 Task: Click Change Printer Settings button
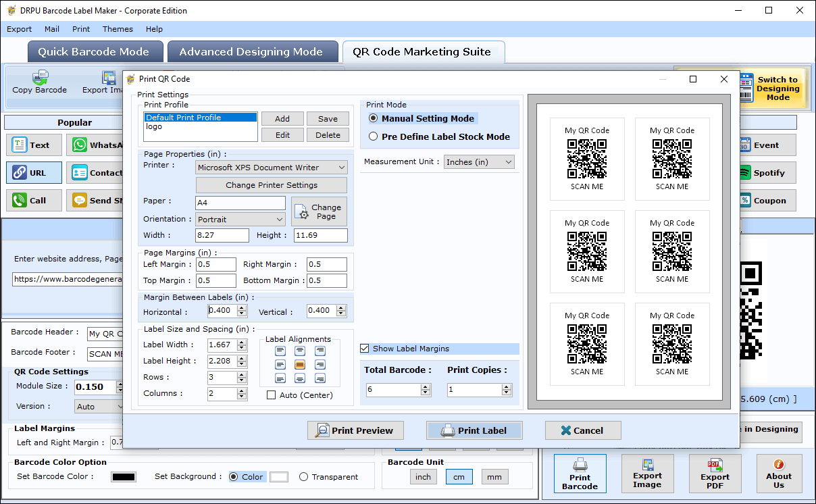[272, 185]
